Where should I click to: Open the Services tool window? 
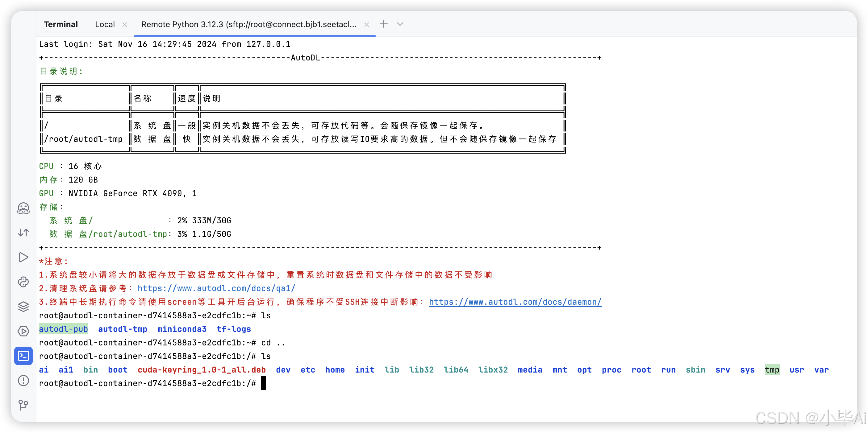pyautogui.click(x=23, y=331)
